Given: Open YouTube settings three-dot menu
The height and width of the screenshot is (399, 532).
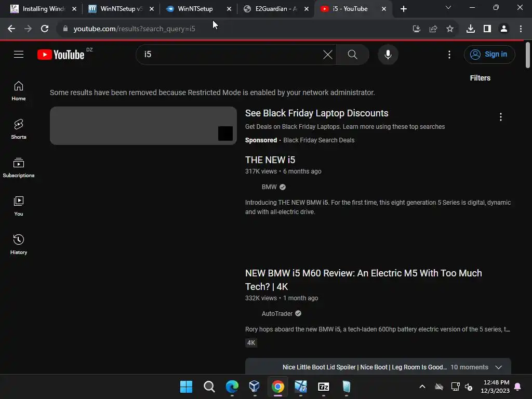Looking at the screenshot, I should (x=449, y=54).
